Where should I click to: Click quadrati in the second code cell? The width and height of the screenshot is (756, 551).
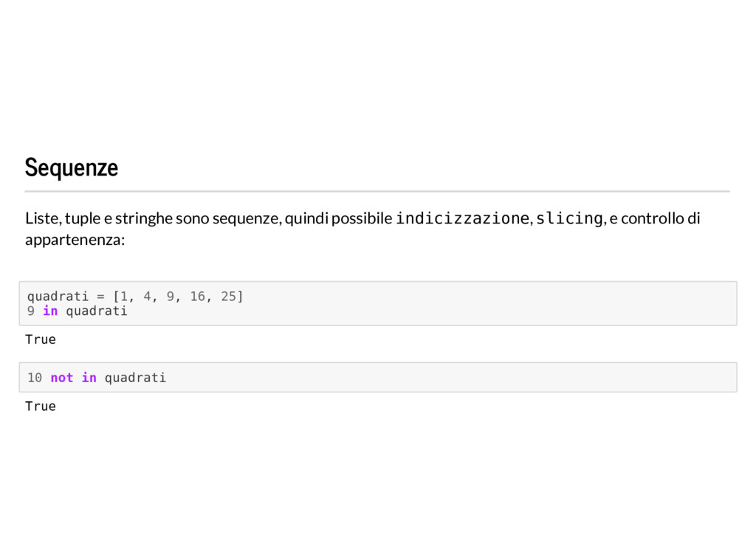tap(136, 378)
